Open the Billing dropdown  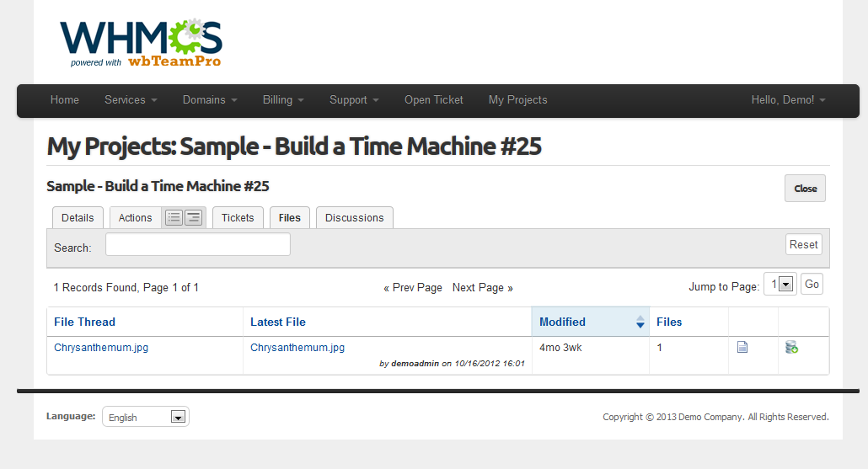point(283,100)
